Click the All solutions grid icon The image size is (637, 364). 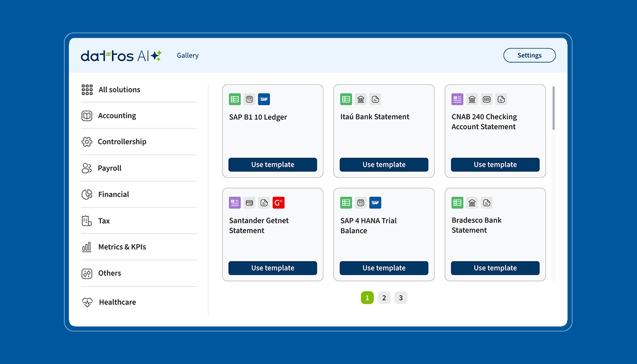click(87, 90)
